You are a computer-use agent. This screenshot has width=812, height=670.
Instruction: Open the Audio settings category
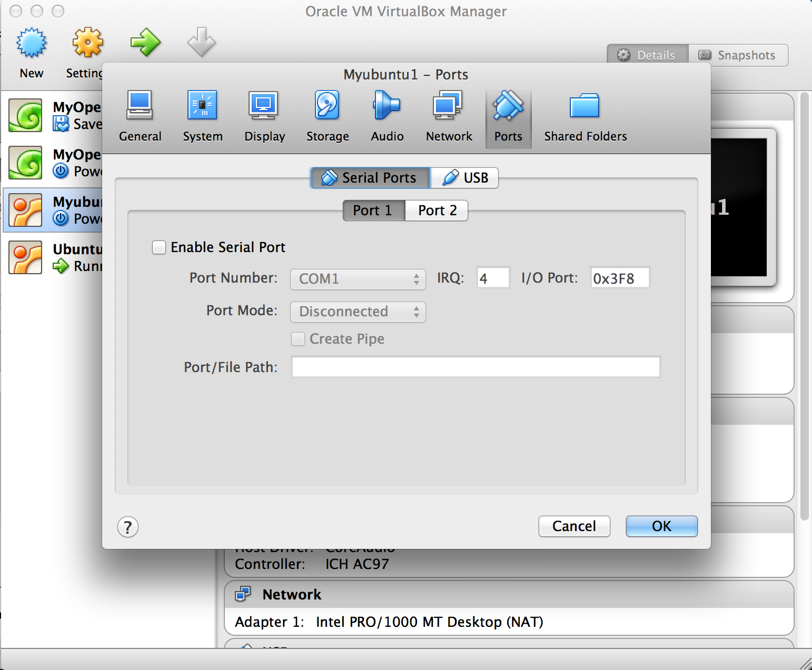387,117
